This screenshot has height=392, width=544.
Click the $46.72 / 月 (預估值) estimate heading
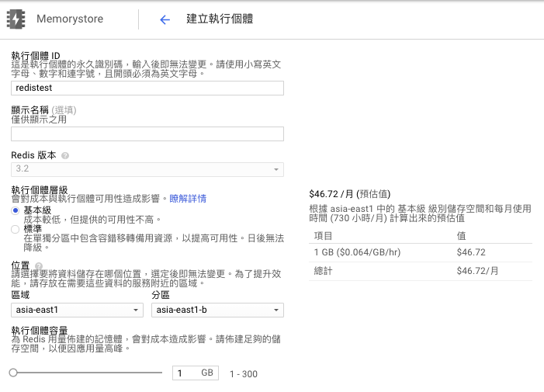tap(350, 194)
